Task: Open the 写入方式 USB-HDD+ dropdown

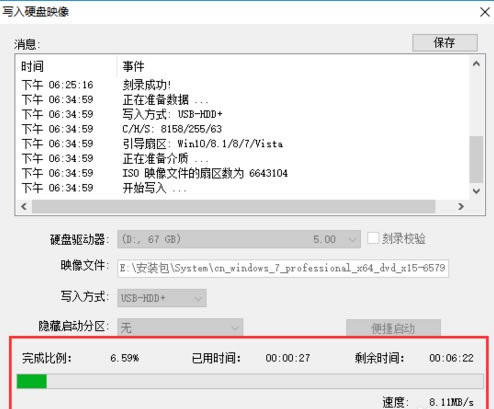Action: tap(162, 298)
